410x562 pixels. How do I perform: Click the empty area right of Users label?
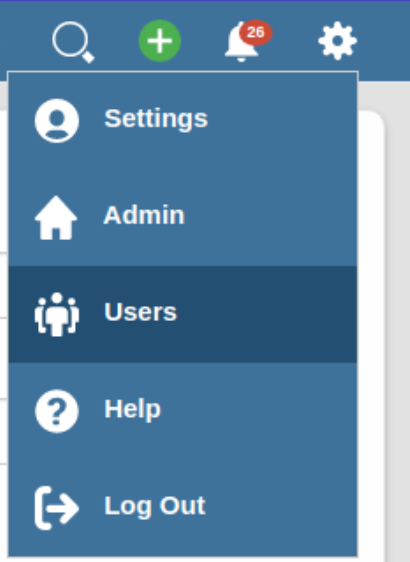pyautogui.click(x=267, y=314)
